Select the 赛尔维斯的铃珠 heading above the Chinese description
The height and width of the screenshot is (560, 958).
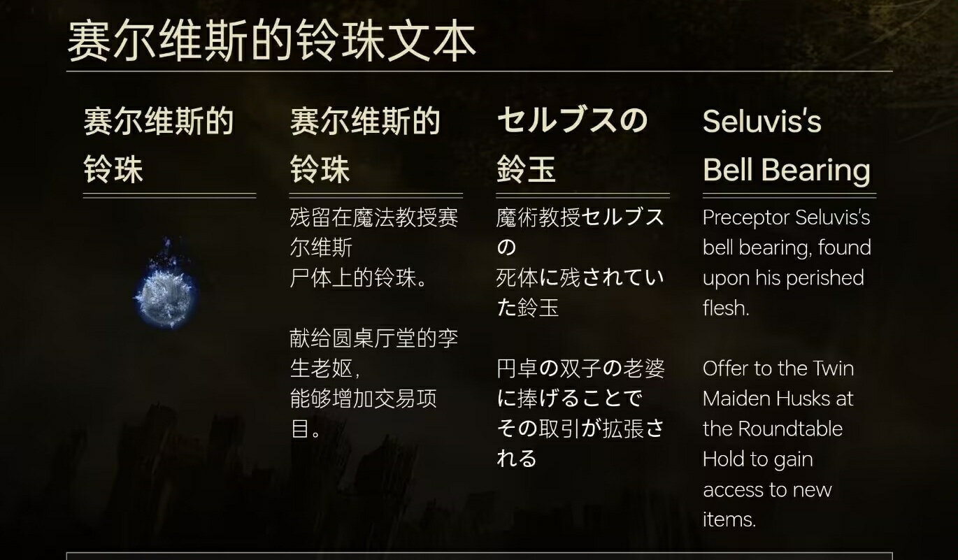[x=365, y=145]
